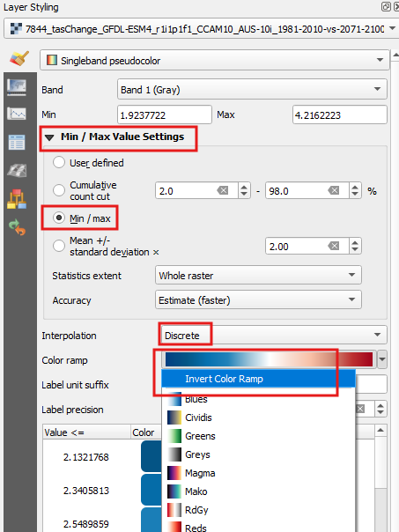Open the Band 1 (Gray) dropdown

252,89
